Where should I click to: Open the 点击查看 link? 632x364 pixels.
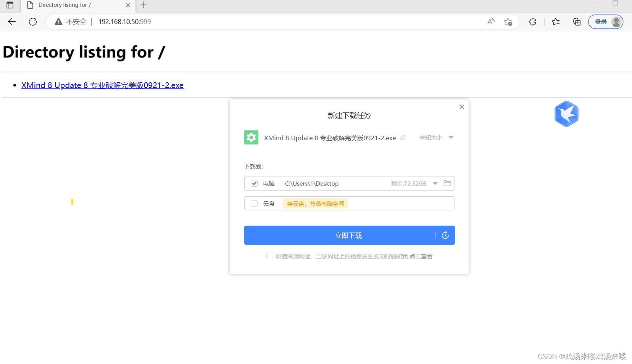point(421,257)
